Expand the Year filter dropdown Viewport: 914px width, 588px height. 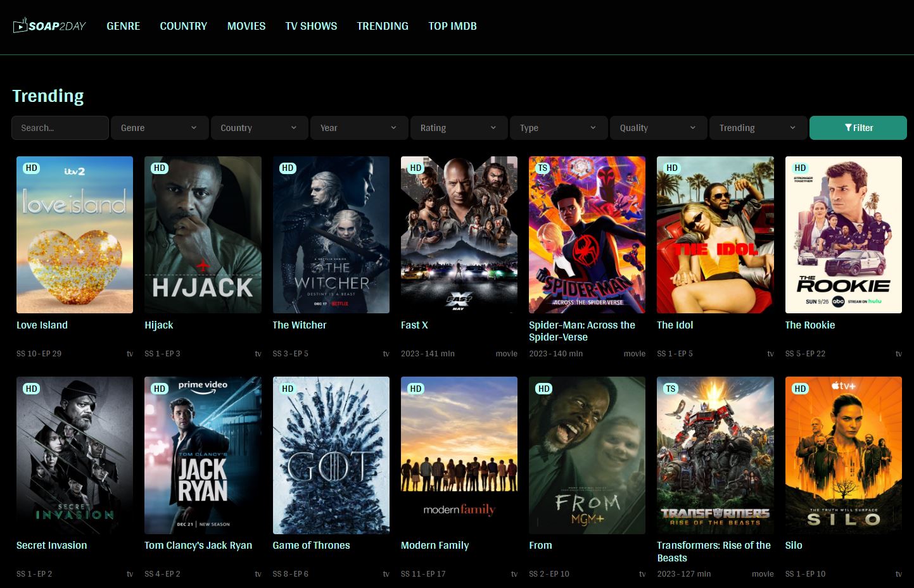[x=359, y=128]
